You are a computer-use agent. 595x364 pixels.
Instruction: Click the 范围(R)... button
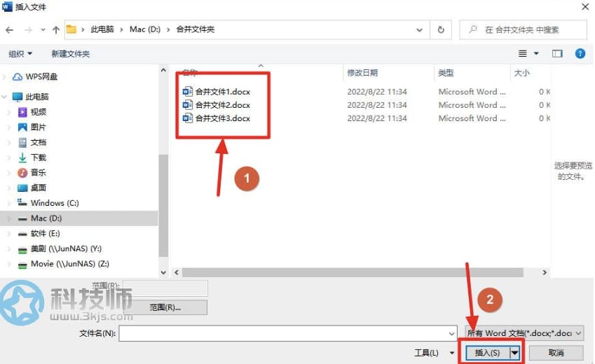[165, 307]
